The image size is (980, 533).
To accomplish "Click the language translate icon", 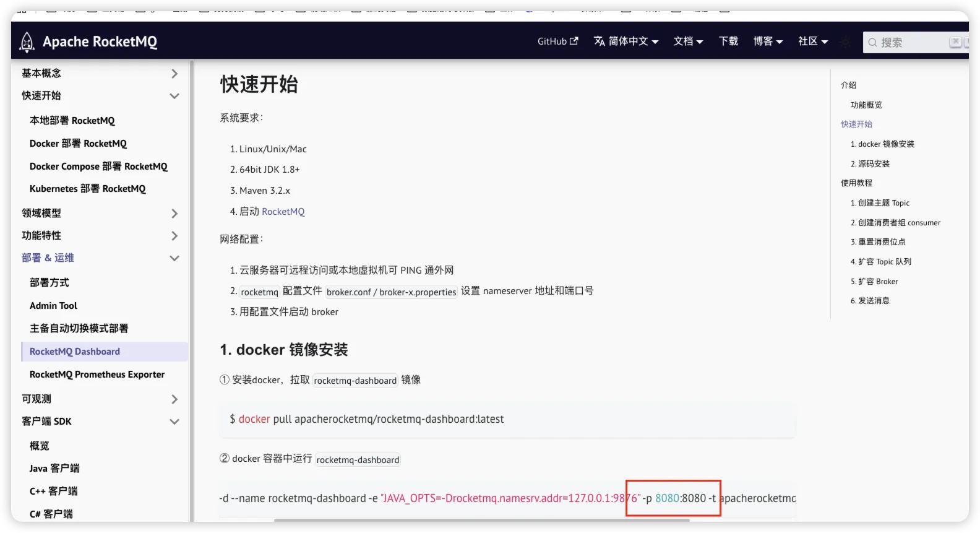I will tap(599, 41).
